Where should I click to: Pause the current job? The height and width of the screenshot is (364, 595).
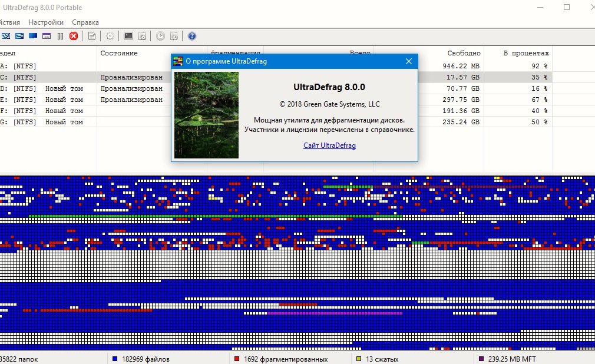[60, 36]
